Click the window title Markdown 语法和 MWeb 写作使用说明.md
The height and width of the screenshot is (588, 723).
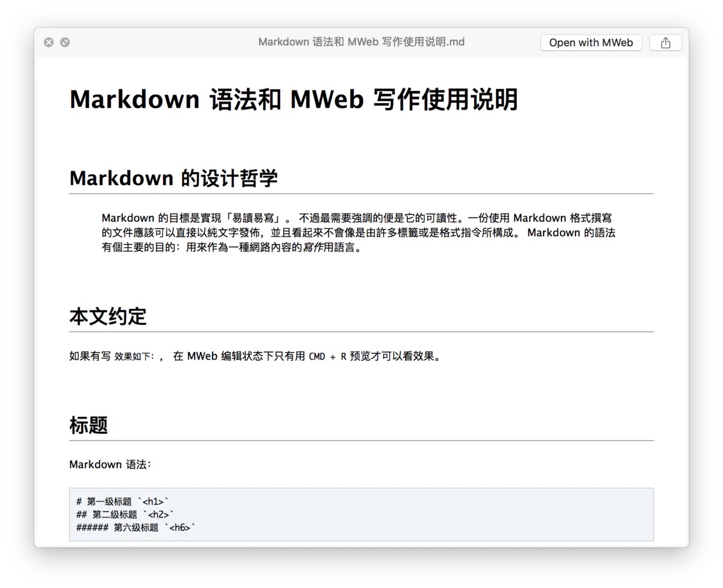tap(361, 42)
